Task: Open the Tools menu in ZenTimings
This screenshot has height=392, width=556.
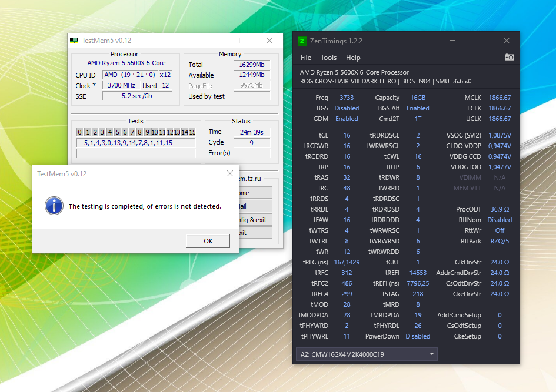Action: (x=328, y=58)
